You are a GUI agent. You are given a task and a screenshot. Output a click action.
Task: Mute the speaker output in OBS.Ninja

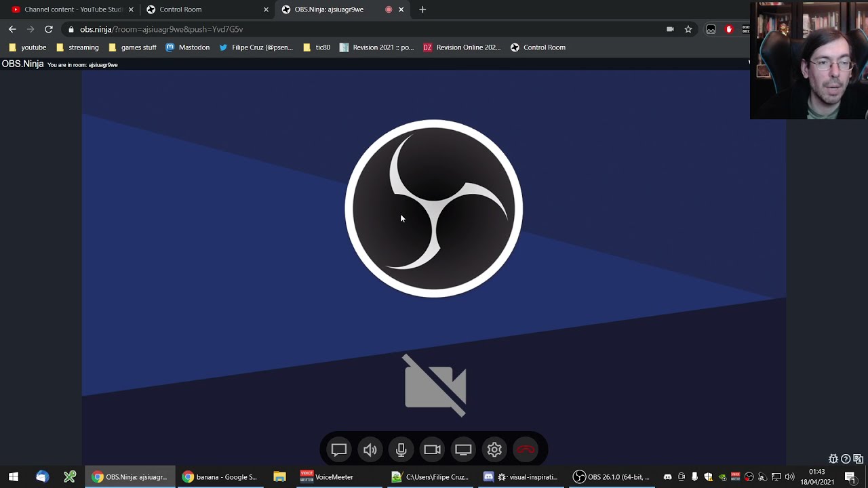[x=370, y=449]
